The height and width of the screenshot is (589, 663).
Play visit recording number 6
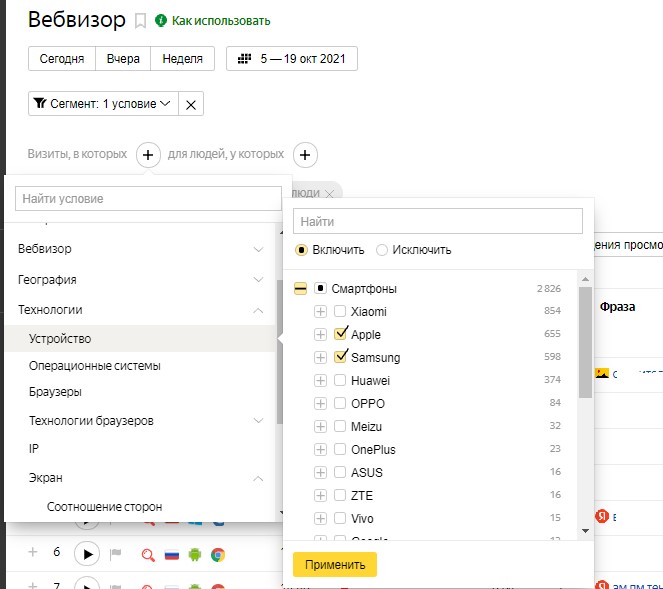click(87, 553)
